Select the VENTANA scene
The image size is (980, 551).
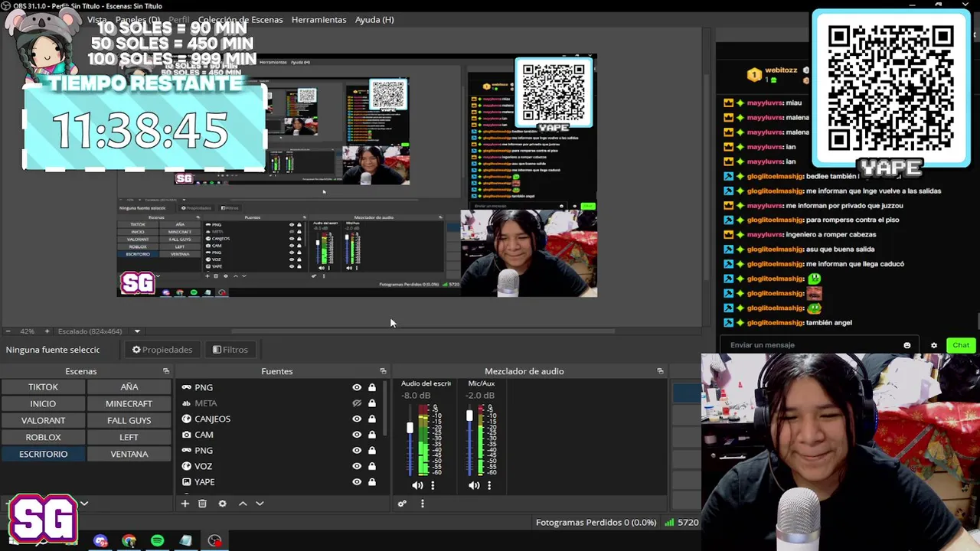click(129, 455)
